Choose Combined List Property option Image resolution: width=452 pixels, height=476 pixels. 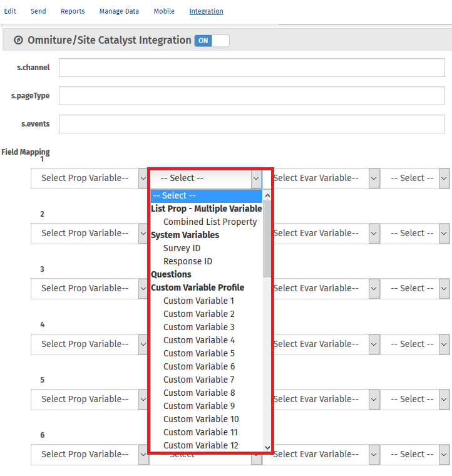click(210, 222)
